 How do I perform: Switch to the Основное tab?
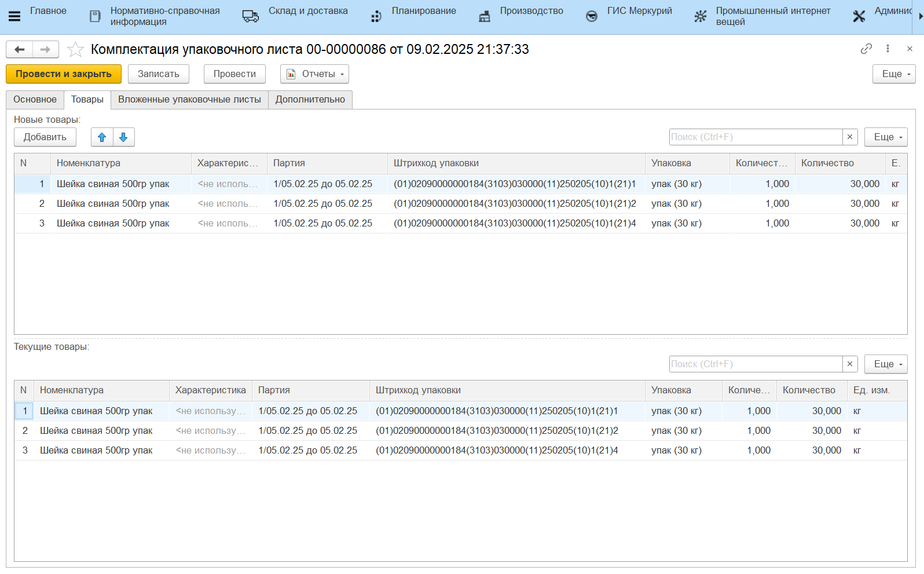[35, 100]
